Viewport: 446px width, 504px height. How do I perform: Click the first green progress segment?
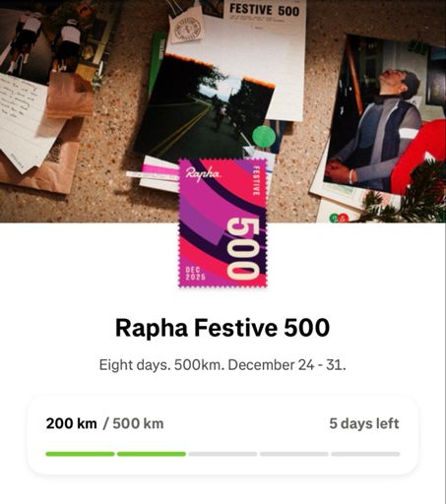click(x=80, y=454)
